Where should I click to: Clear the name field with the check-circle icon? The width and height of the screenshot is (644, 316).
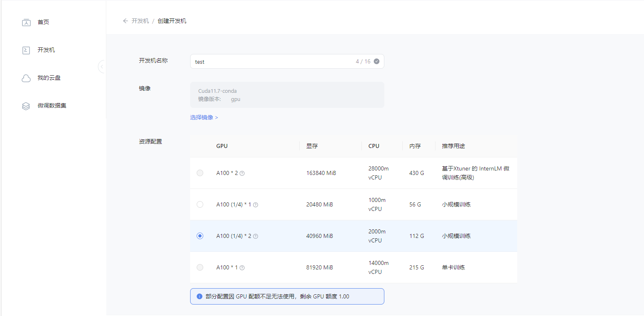(377, 61)
